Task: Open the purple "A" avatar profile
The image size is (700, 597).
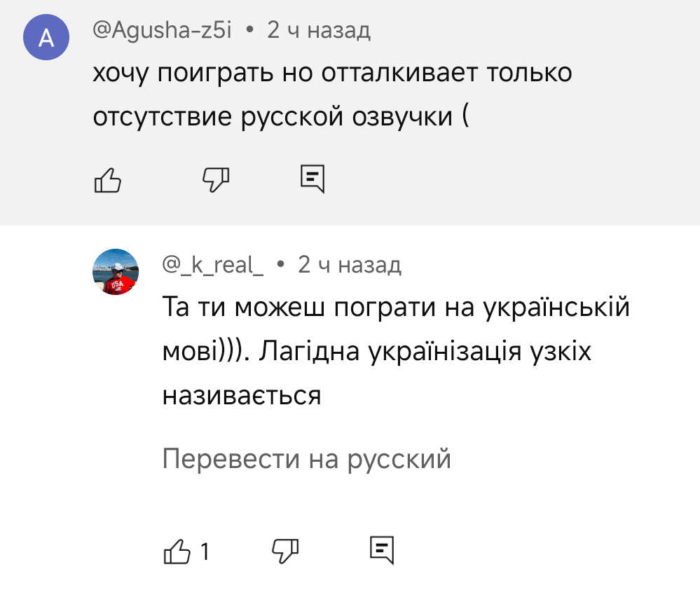Action: (46, 38)
